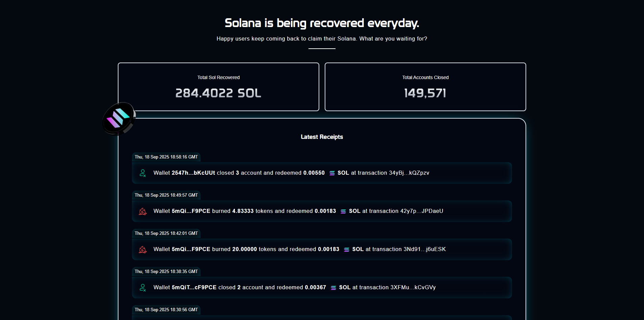Click the spinning Solana coin logo
Screen dimensions: 644x320
click(x=119, y=119)
